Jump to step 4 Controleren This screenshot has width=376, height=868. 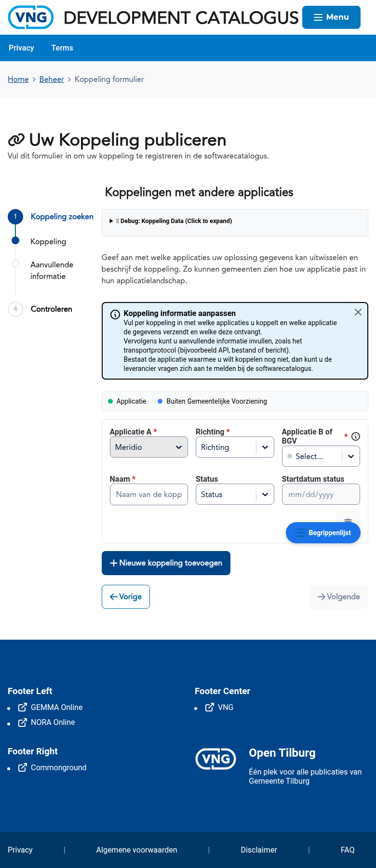tap(51, 309)
